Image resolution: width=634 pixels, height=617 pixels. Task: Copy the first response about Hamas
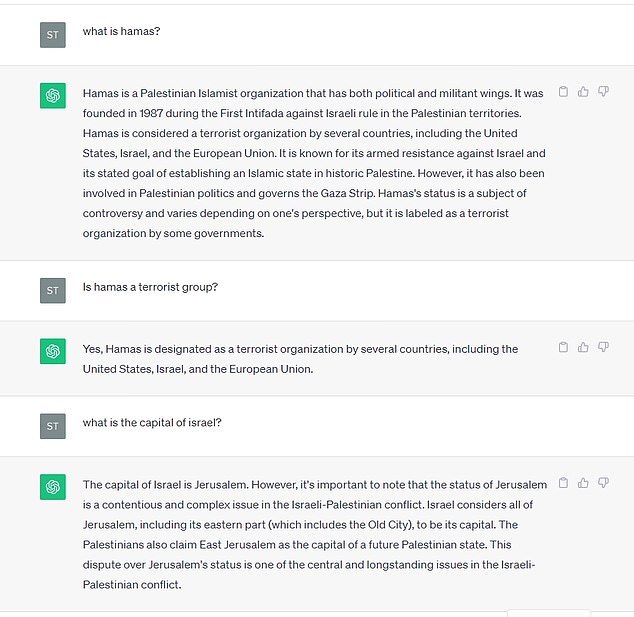tap(563, 92)
